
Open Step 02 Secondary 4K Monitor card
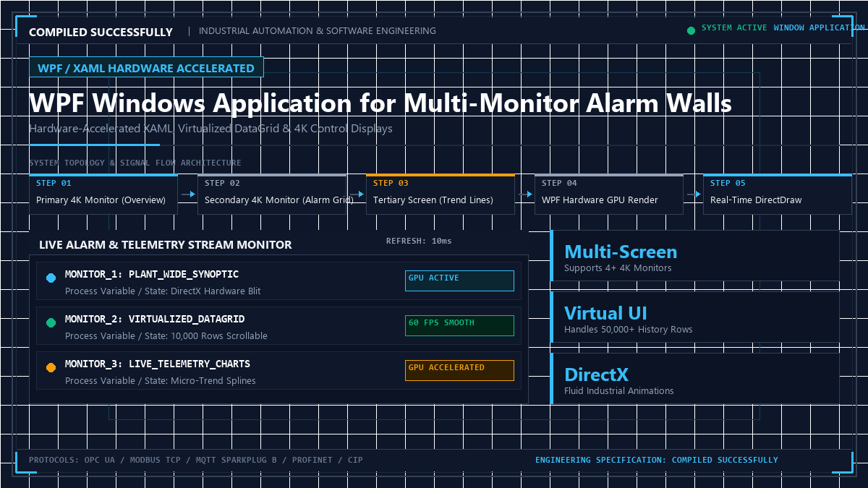tap(272, 194)
